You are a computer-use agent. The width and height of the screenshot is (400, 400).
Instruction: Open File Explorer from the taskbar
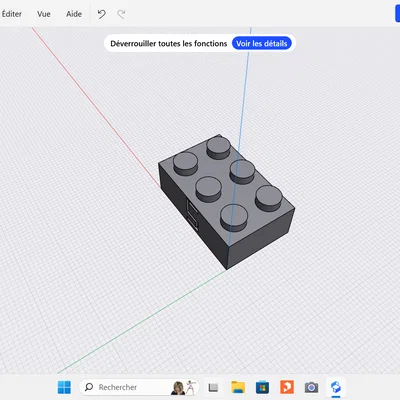[x=238, y=387]
